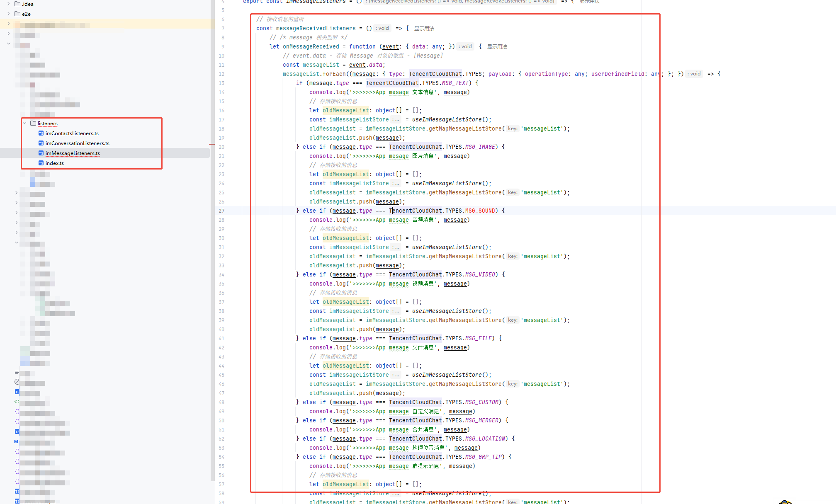Select imMessageListeners.ts in project tree
The width and height of the screenshot is (836, 504).
[x=73, y=153]
